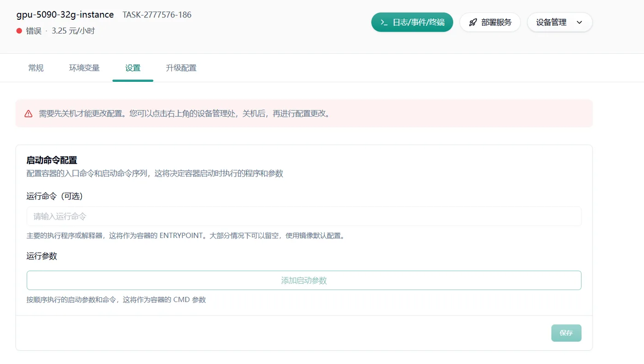Click the red warning triangle icon
This screenshot has width=644, height=364.
(x=29, y=114)
